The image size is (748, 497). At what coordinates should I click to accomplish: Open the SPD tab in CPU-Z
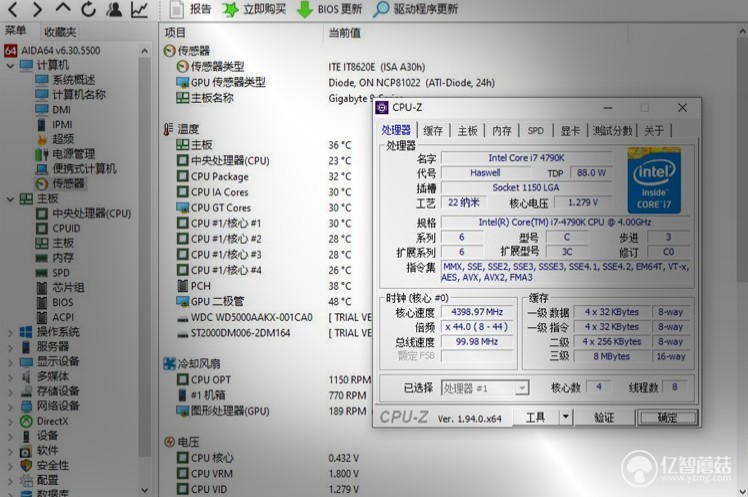[x=536, y=131]
